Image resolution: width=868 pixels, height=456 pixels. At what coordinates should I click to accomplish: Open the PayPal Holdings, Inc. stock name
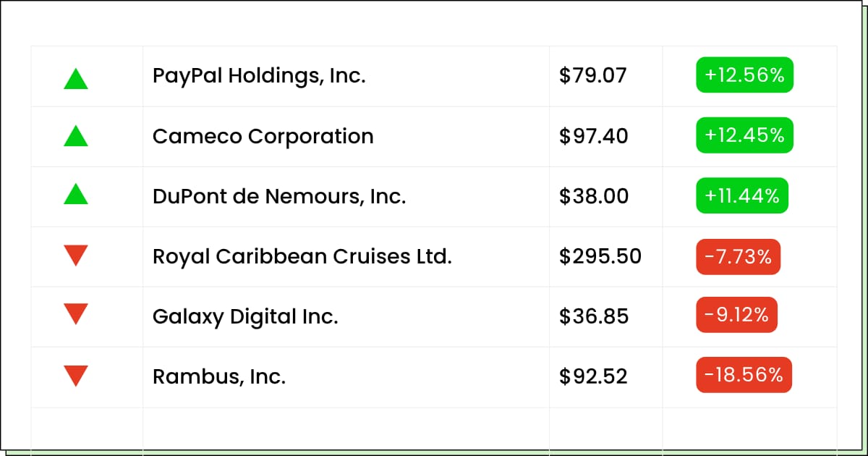tap(259, 76)
